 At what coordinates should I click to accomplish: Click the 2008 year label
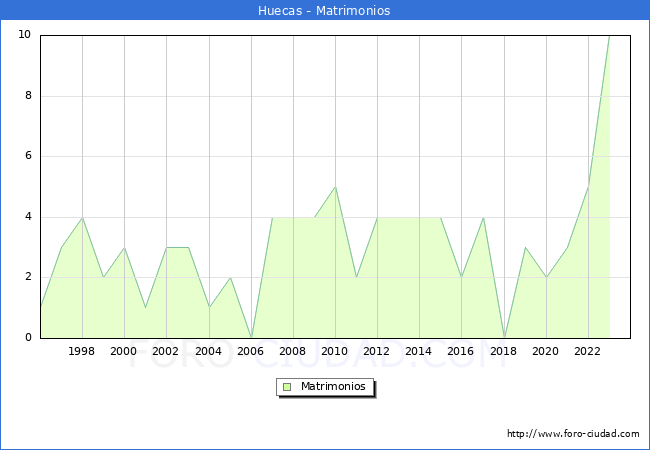tap(293, 352)
